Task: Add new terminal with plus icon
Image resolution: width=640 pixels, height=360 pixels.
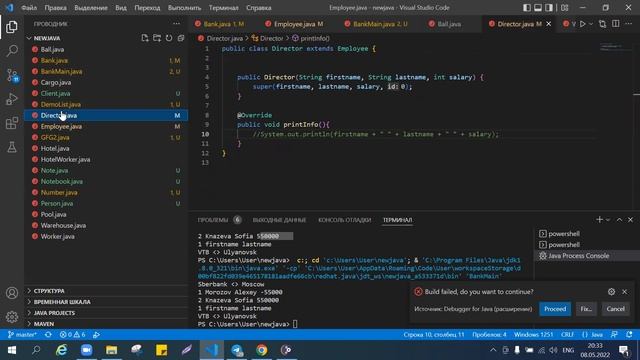Action: point(599,220)
